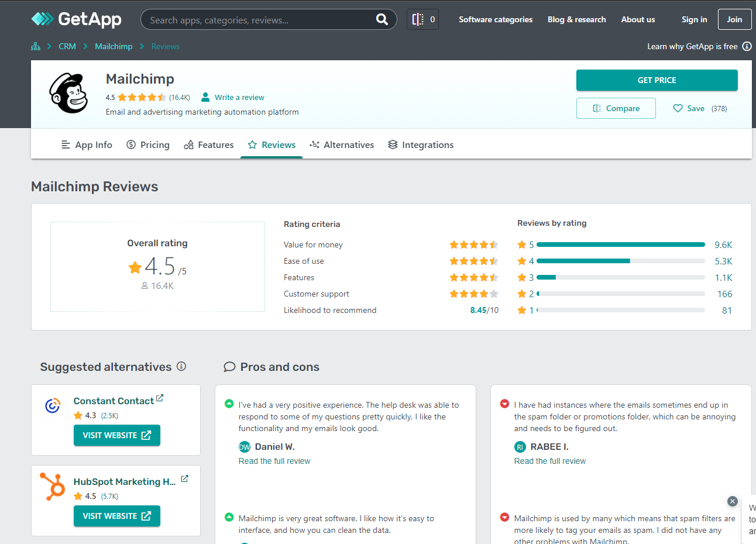Viewport: 756px width, 544px height.
Task: Open About us menu
Action: [638, 19]
